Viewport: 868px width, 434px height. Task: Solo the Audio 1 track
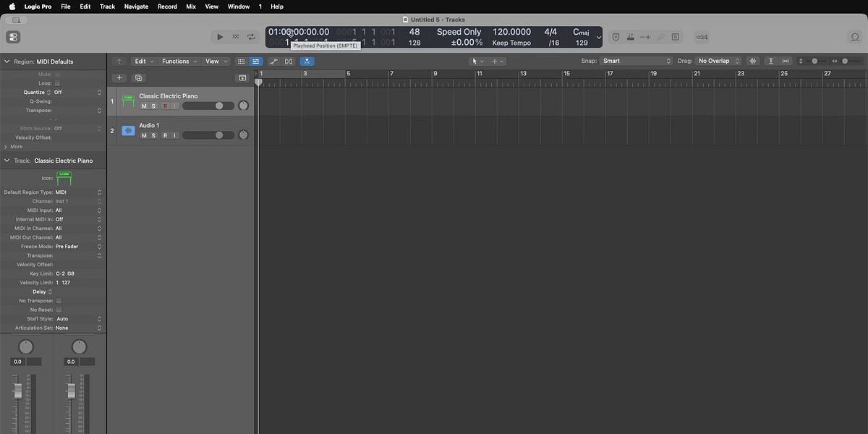click(x=153, y=135)
